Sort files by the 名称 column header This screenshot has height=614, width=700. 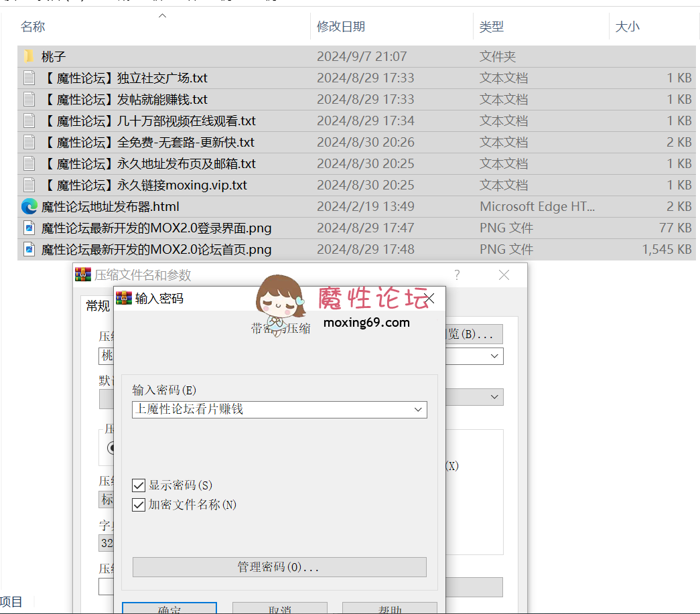coord(33,27)
